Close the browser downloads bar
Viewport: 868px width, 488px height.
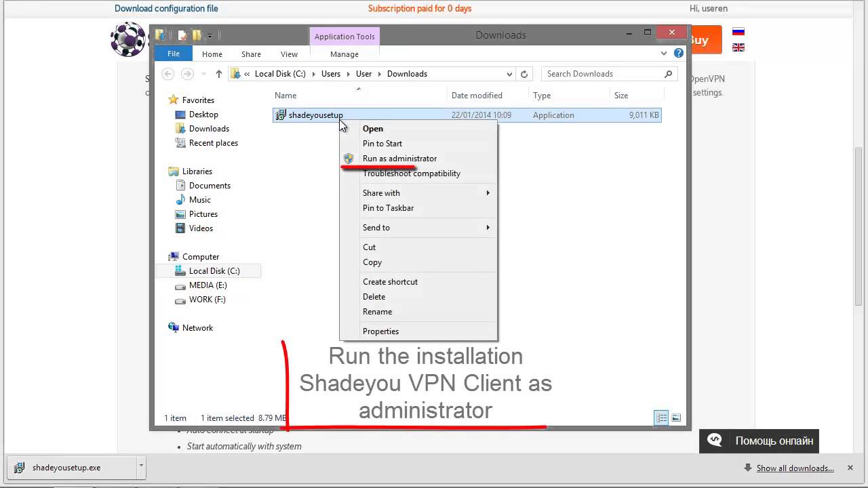[x=850, y=468]
